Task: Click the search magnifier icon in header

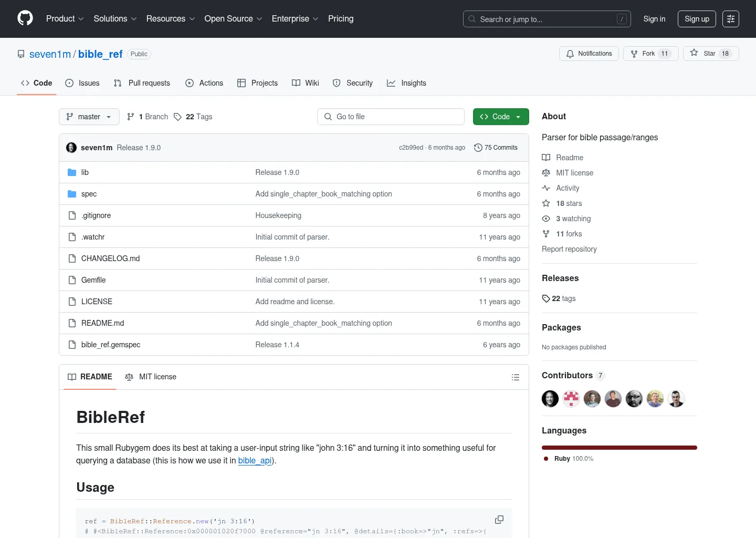Action: 472,19
